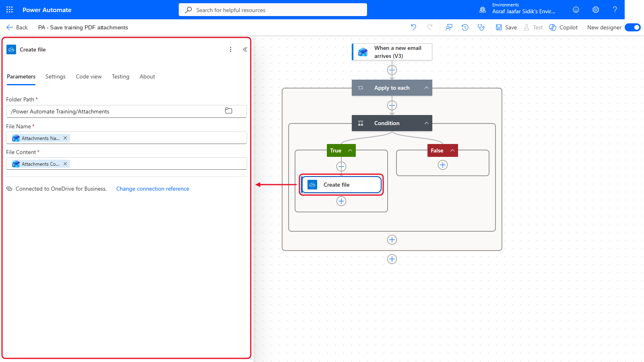Click the undo arrow icon

point(413,27)
